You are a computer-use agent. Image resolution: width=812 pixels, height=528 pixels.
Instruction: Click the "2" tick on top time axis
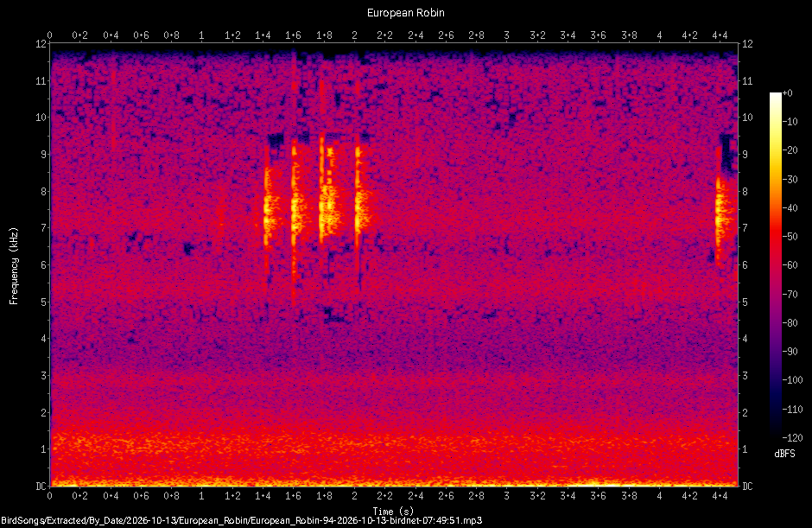point(354,35)
